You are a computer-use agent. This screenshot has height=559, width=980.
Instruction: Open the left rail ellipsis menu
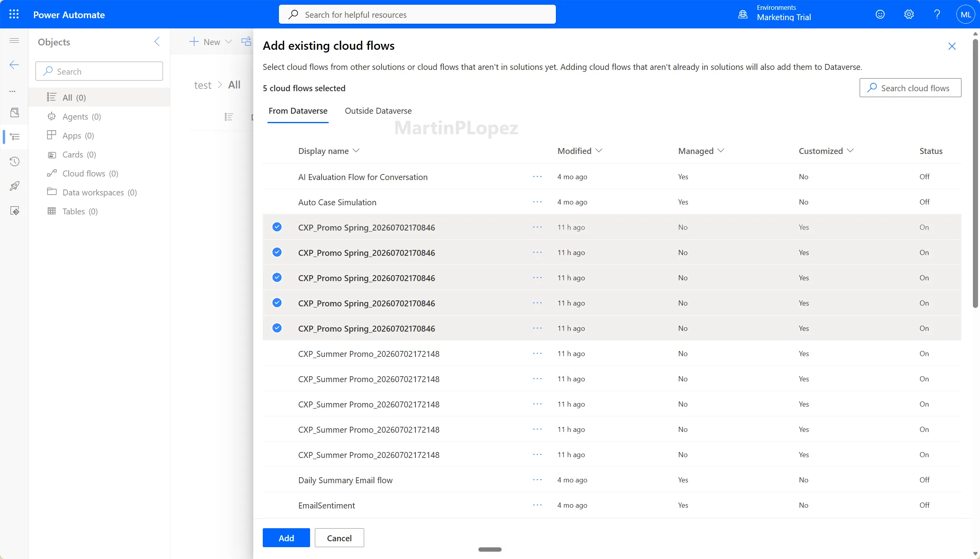(x=13, y=91)
